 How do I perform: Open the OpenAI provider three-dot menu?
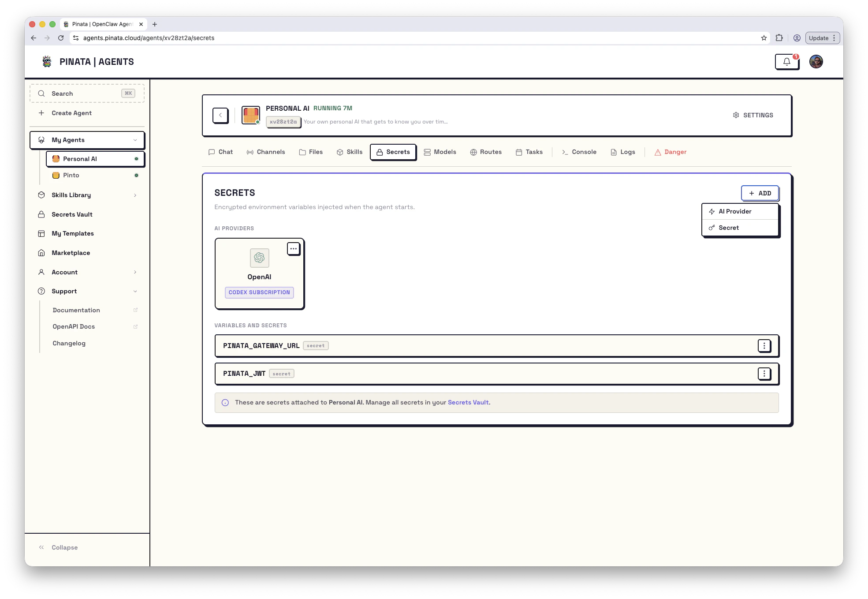click(x=293, y=249)
